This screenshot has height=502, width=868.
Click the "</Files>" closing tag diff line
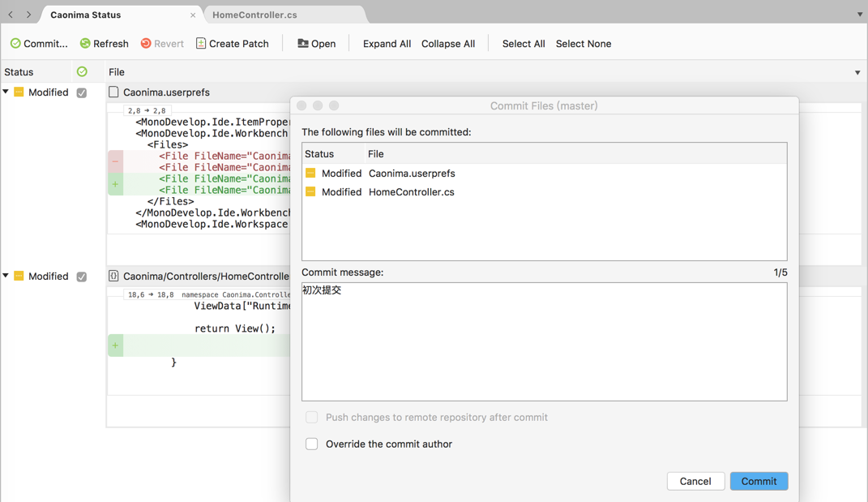[x=170, y=201]
